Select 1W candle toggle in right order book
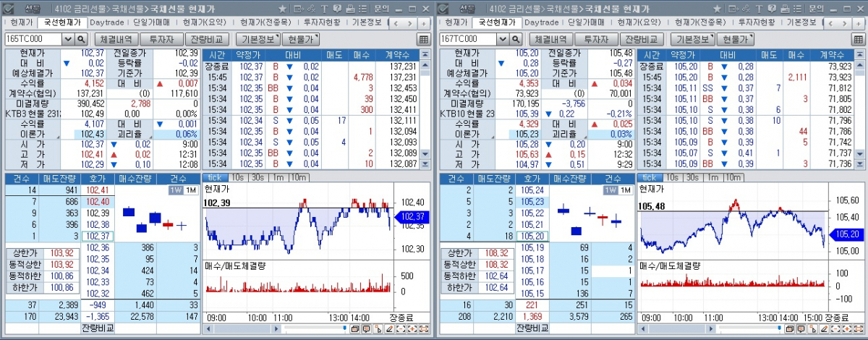Image resolution: width=868 pixels, height=340 pixels. (x=609, y=190)
